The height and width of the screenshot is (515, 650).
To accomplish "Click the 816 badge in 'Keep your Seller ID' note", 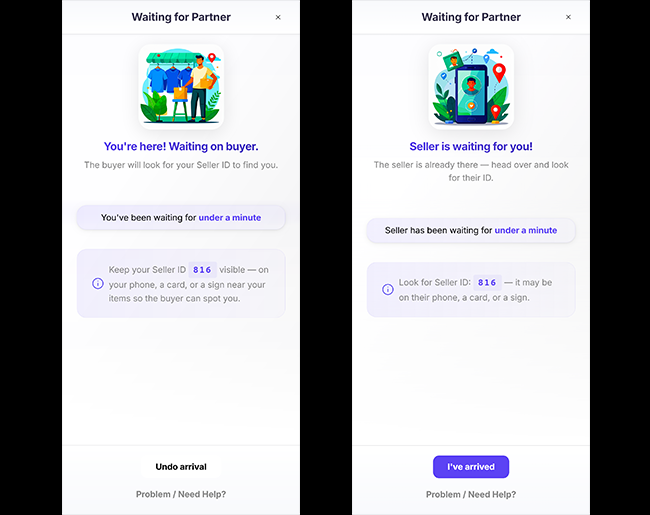I will [x=203, y=270].
